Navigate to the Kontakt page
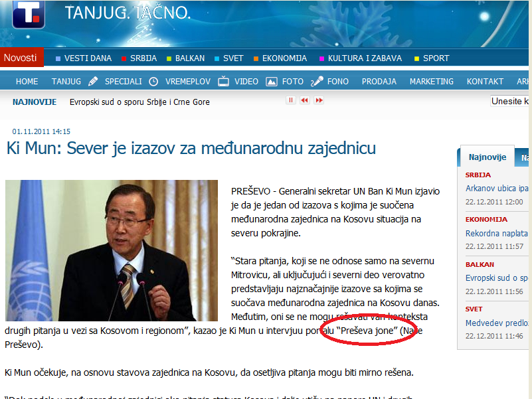532x399 pixels. point(485,82)
